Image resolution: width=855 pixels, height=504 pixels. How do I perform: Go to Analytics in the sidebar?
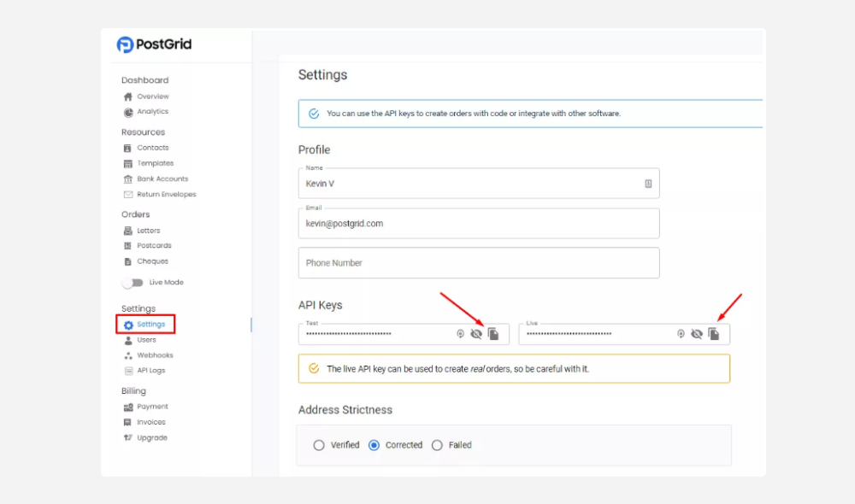coord(152,112)
